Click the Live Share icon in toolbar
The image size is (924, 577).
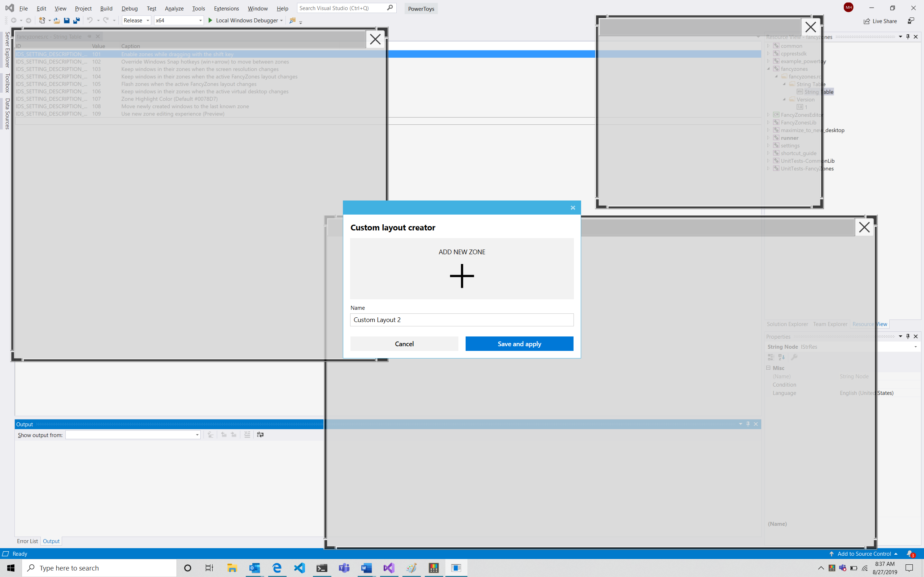tap(866, 21)
